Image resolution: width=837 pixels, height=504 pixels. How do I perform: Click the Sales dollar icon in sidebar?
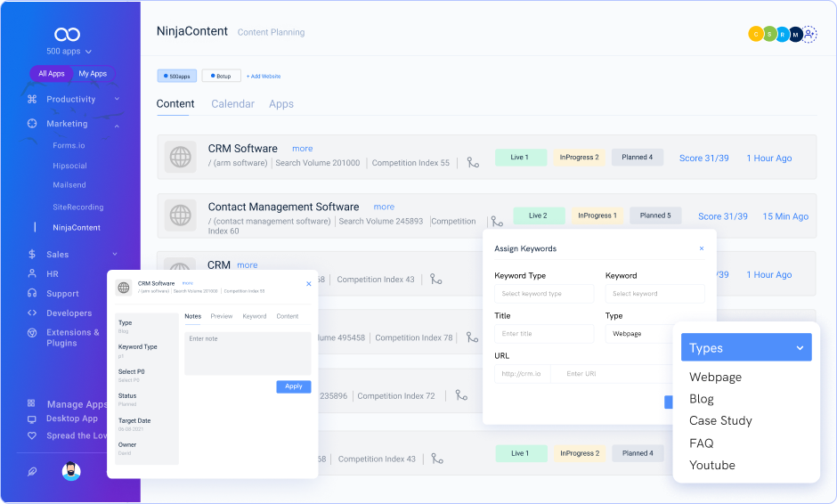32,255
